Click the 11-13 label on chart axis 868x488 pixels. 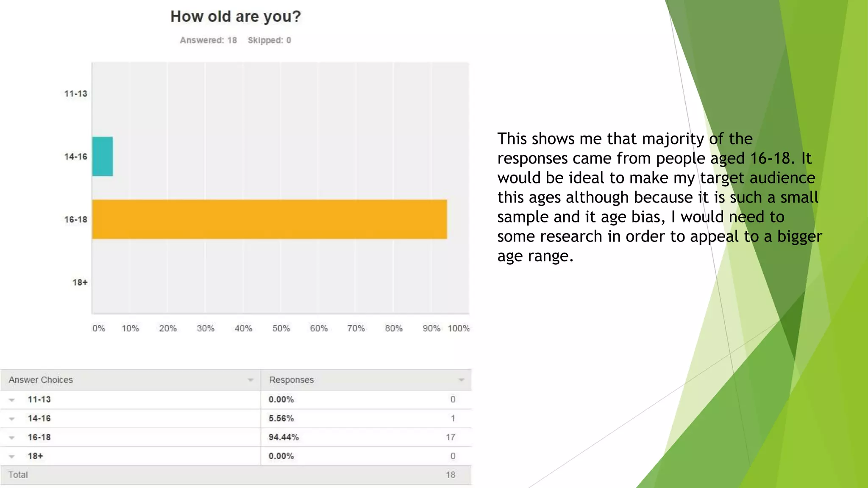click(76, 94)
